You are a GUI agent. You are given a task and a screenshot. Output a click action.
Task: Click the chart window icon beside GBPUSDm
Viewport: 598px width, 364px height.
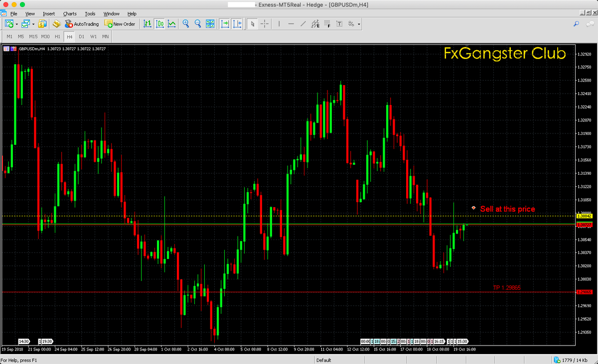click(6, 49)
